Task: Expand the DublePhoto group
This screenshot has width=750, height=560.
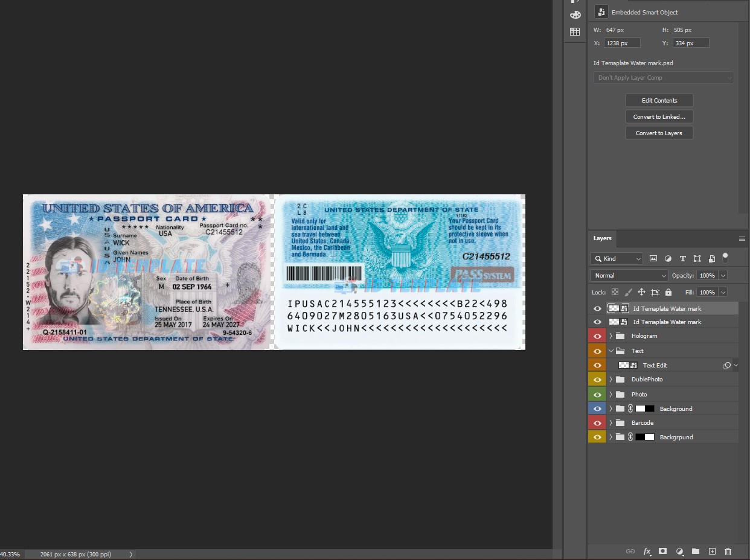Action: click(x=611, y=380)
